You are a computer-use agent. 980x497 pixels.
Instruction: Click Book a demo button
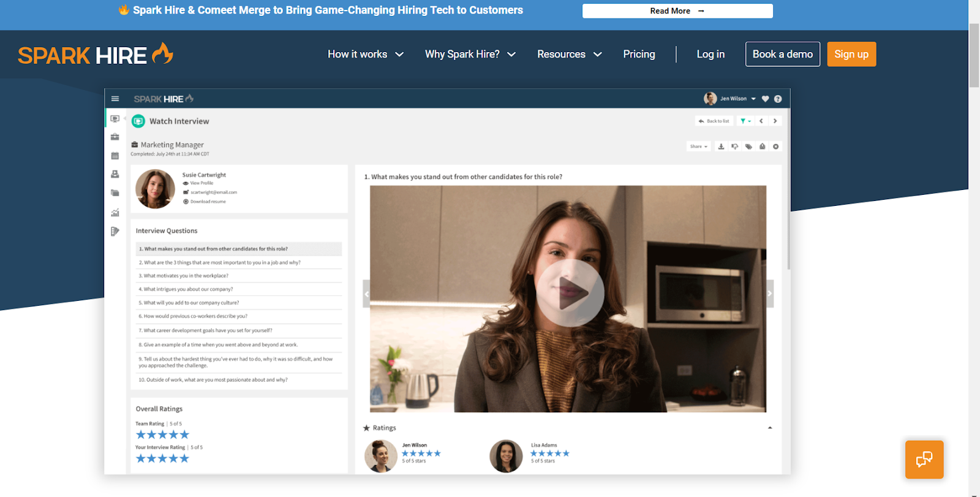click(783, 54)
